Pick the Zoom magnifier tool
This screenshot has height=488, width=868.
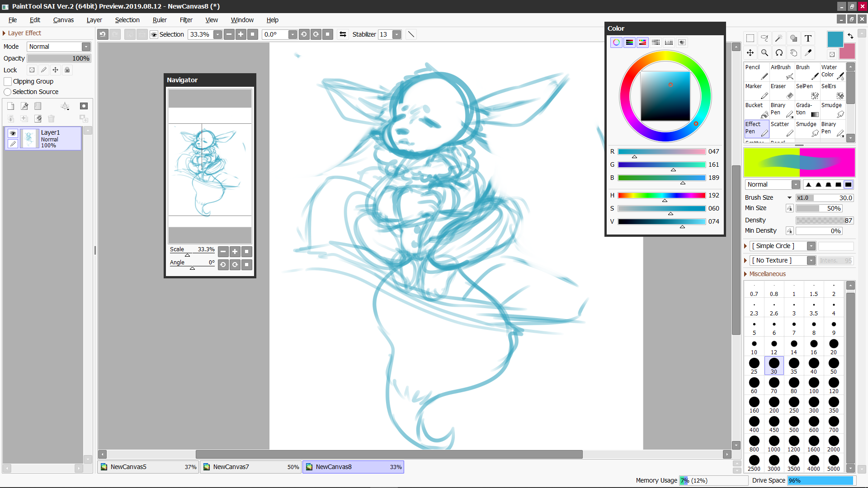coord(764,53)
